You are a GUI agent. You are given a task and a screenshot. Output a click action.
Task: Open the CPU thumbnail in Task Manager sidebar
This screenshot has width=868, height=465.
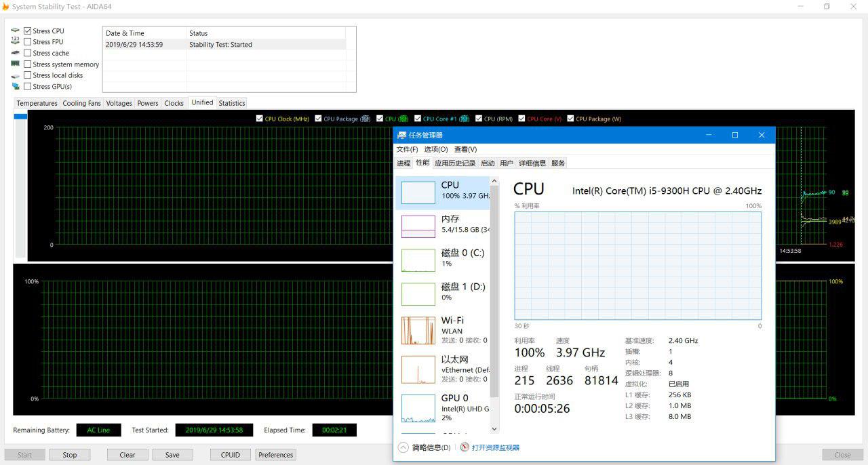418,192
